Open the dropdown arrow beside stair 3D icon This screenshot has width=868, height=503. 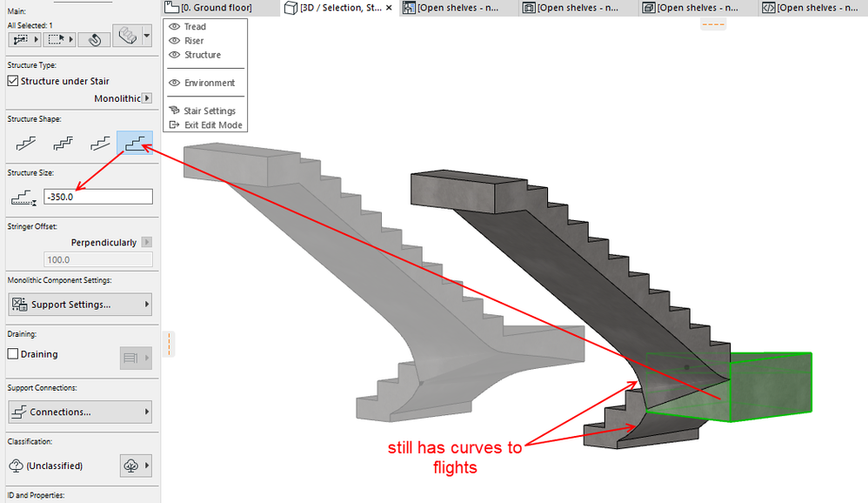147,36
